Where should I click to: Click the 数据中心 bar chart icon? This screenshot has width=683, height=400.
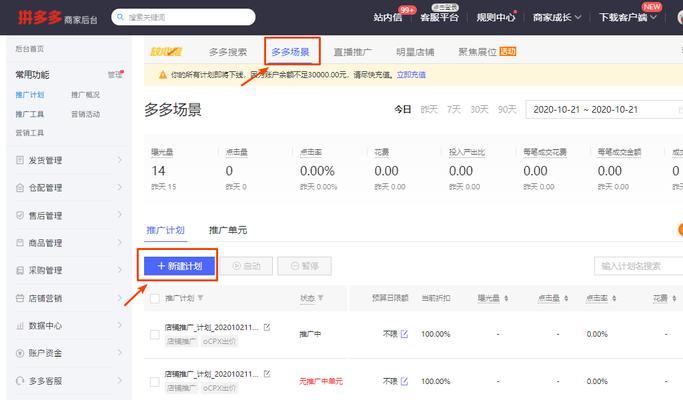tap(20, 325)
